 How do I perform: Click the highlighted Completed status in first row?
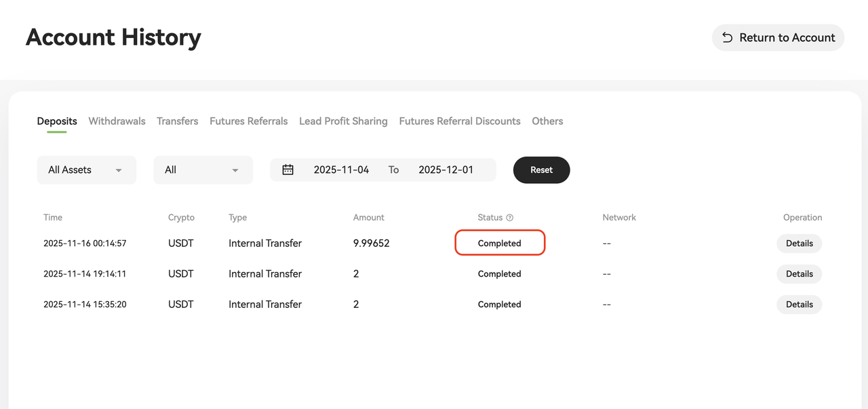coord(499,244)
